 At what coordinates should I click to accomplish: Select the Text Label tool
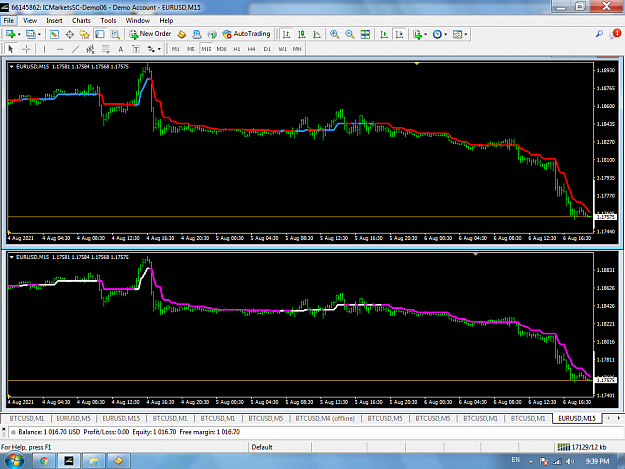click(136, 49)
